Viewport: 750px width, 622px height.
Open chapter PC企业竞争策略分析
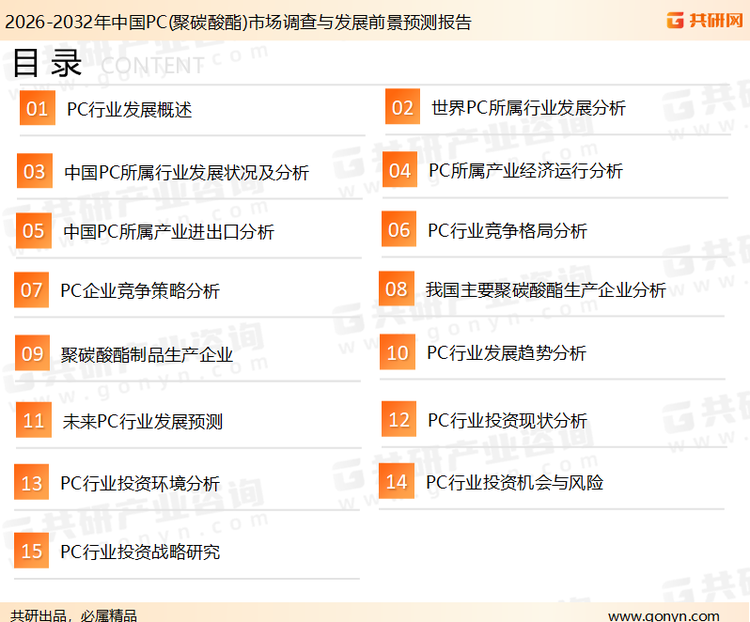tap(140, 290)
